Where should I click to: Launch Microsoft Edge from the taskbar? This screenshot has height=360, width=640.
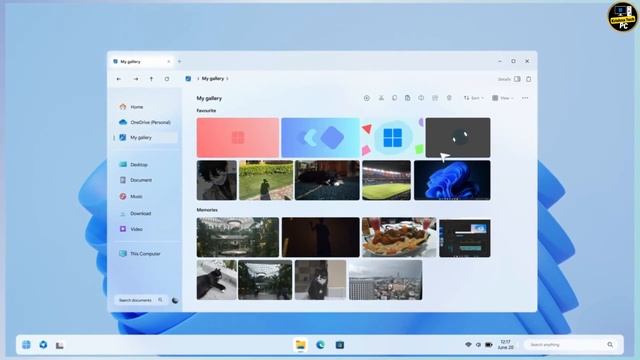click(320, 345)
